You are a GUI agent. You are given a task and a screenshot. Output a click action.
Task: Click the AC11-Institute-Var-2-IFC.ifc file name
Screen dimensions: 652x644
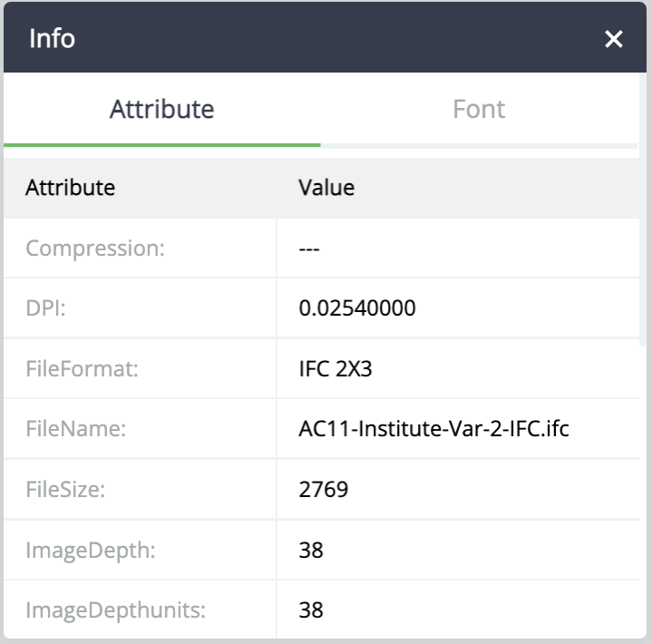pos(433,428)
